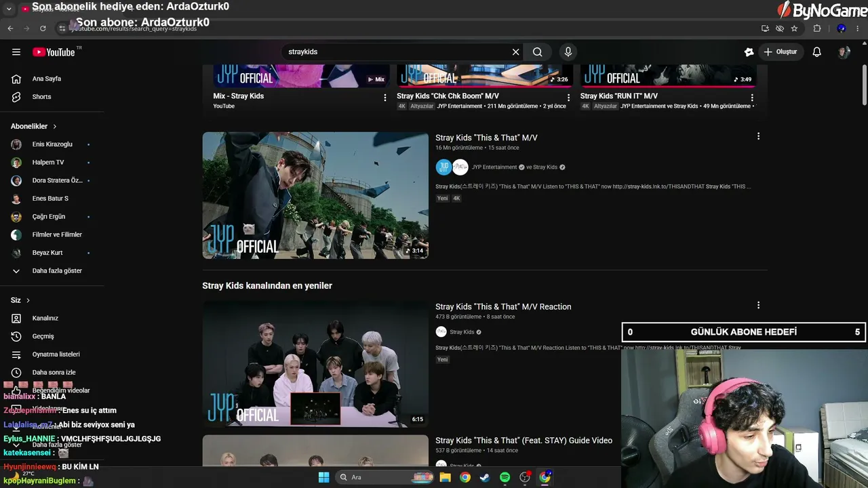Click the icon left of Oluştur
This screenshot has height=488, width=868.
pos(749,52)
